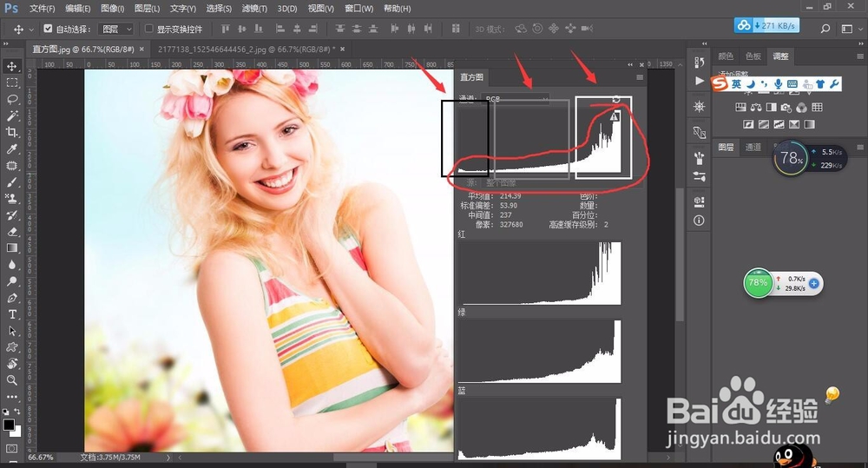Open the histogram panel flyout menu
Screen dimensions: 868x468
point(640,77)
